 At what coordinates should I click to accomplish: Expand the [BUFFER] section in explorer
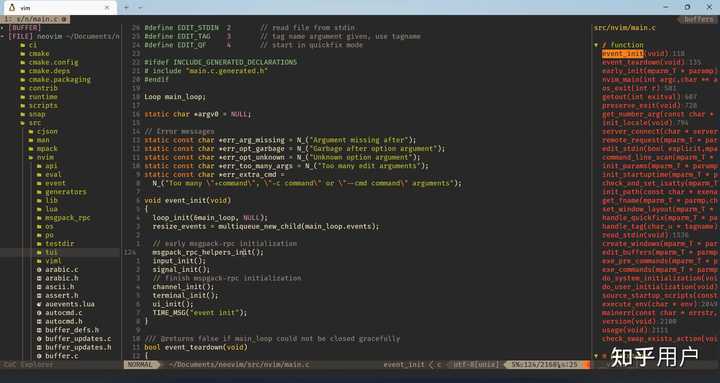[3, 28]
